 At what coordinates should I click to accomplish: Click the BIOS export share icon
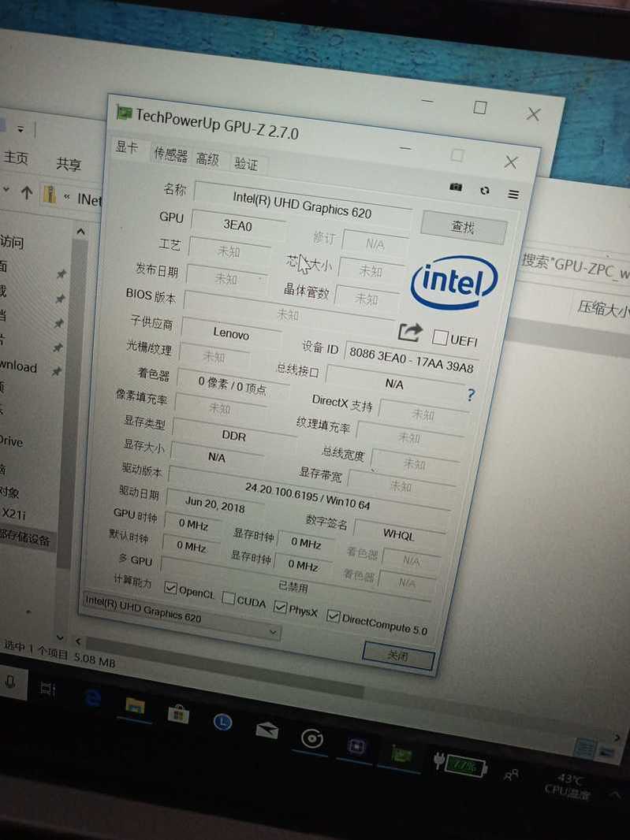pos(410,333)
